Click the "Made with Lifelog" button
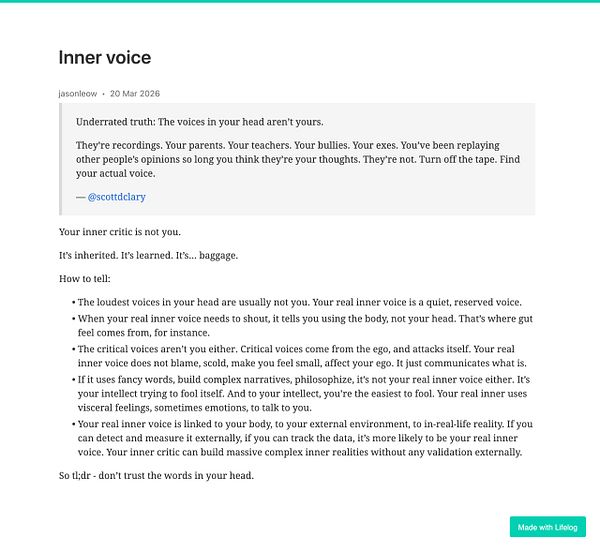The image size is (600, 549). coord(548,527)
